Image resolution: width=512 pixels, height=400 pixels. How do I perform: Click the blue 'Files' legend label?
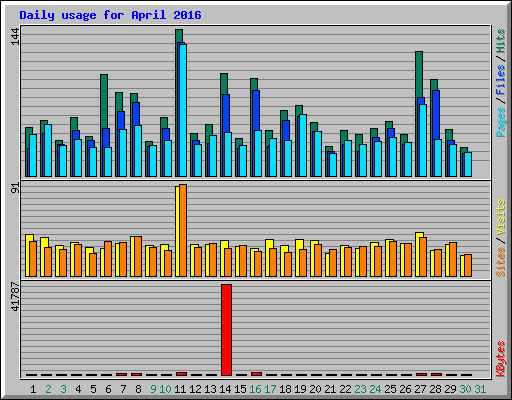pos(500,80)
